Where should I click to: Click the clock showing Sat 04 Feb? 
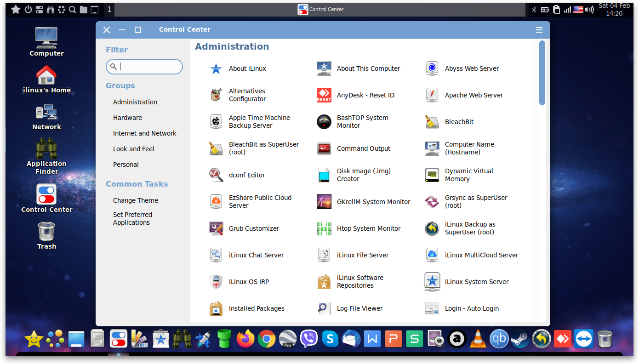tap(614, 10)
